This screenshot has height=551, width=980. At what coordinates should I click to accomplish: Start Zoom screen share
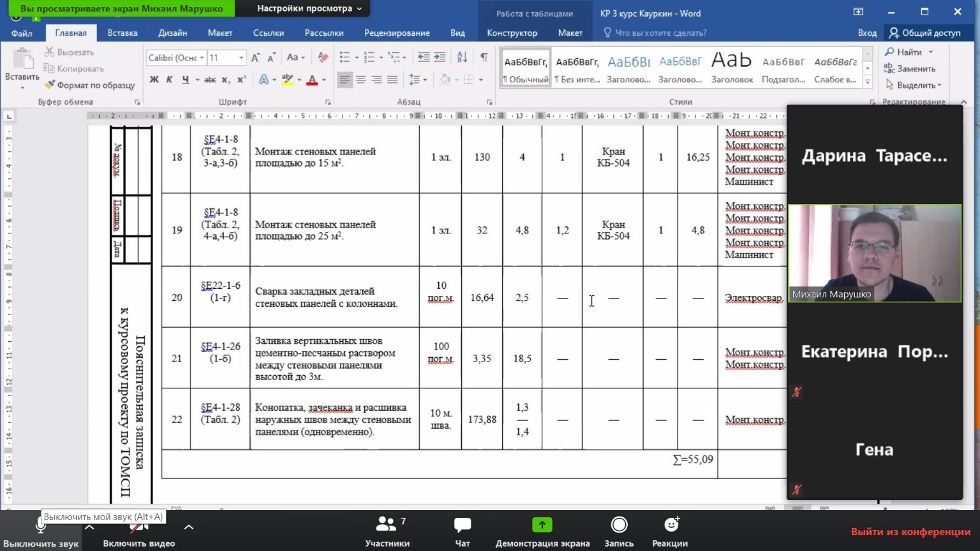[x=542, y=532]
